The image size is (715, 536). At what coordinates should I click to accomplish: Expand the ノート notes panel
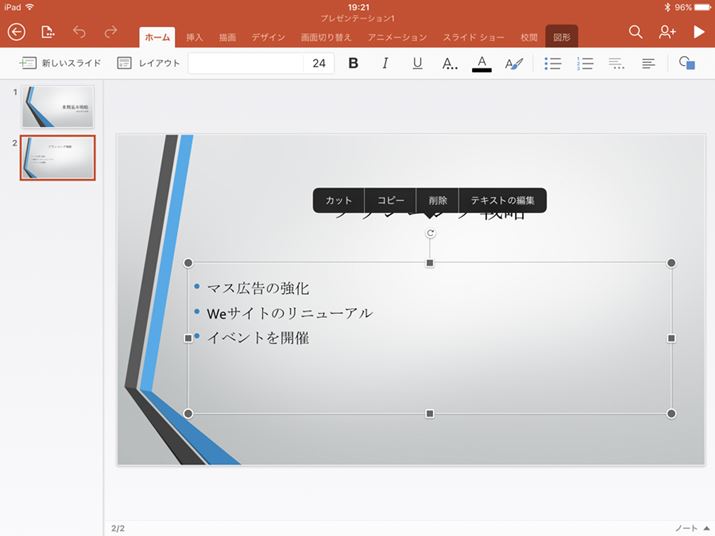690,527
